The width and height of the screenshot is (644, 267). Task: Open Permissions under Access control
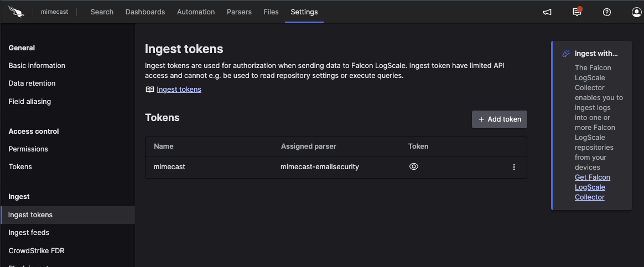pos(28,149)
